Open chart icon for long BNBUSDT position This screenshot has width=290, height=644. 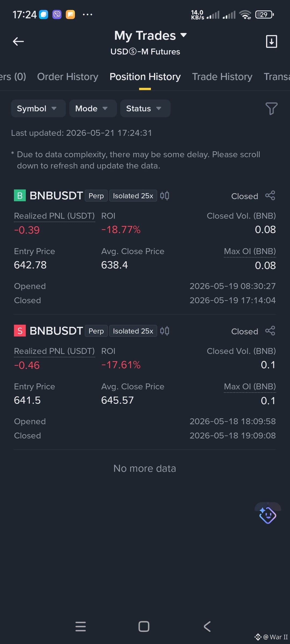coord(165,196)
